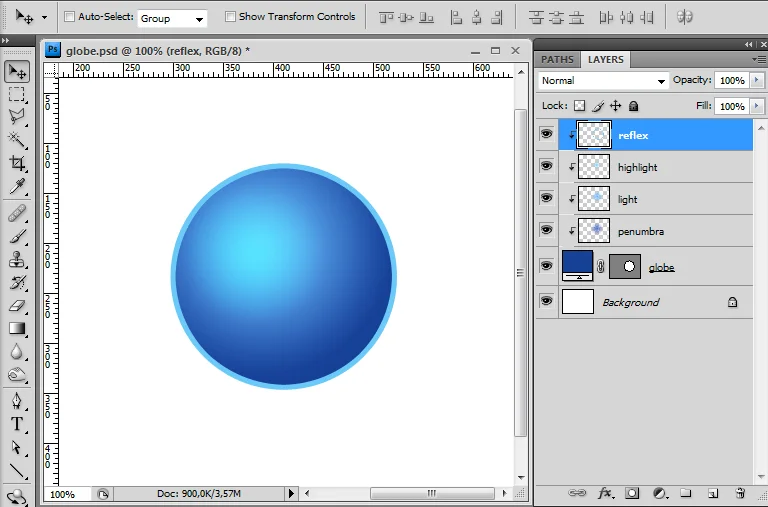This screenshot has width=768, height=507.
Task: Select the Gradient tool
Action: click(17, 329)
